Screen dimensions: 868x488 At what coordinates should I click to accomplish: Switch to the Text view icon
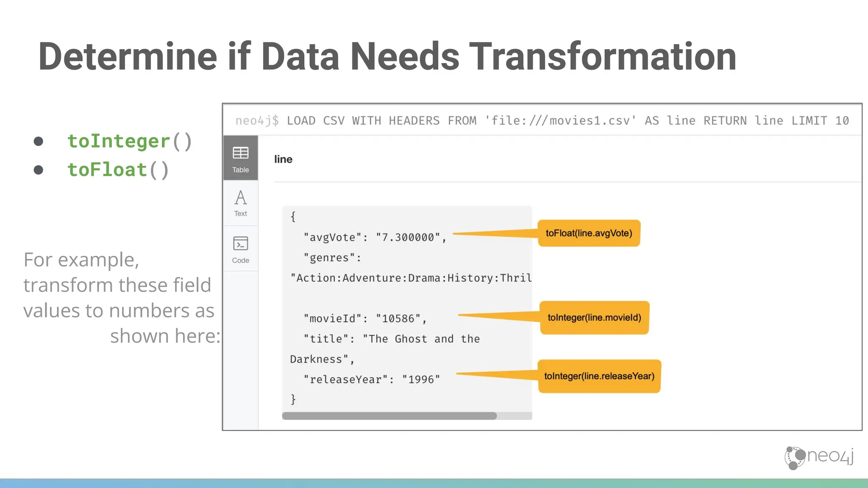[240, 203]
